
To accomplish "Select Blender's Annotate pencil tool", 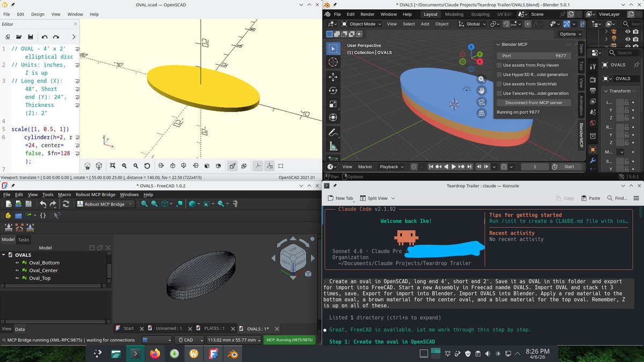I will coord(333,132).
